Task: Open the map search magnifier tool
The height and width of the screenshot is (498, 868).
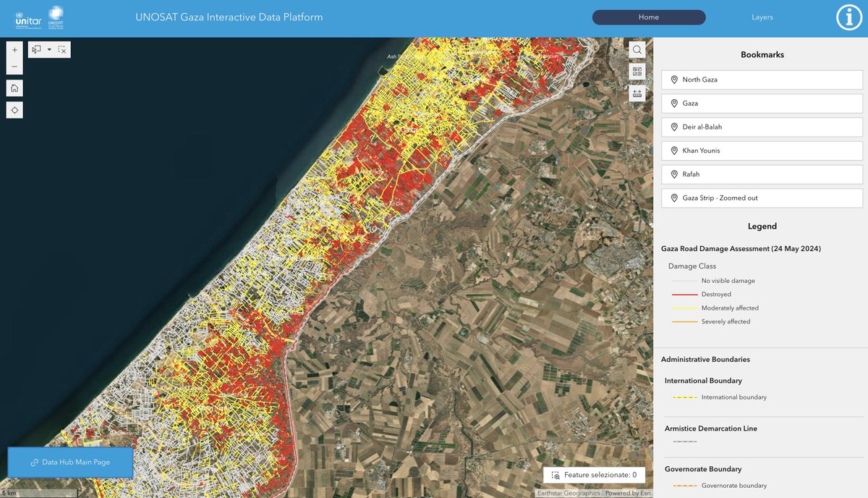Action: (x=636, y=49)
